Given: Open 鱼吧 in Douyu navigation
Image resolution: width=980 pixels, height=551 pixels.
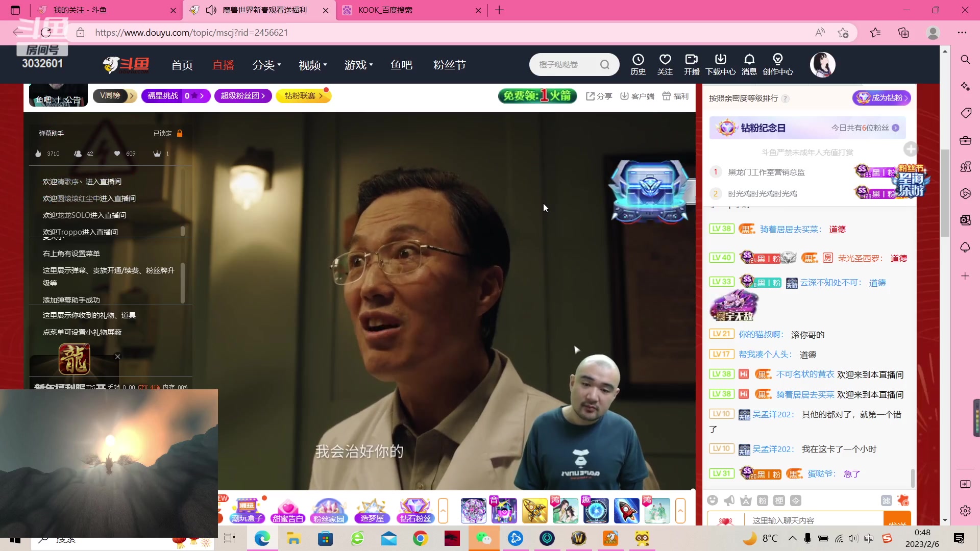Looking at the screenshot, I should [x=402, y=65].
